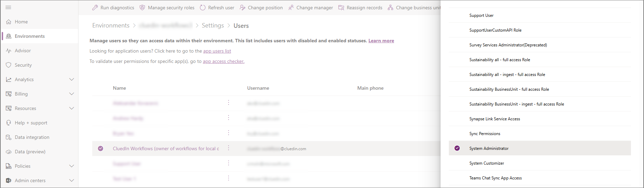The width and height of the screenshot is (644, 188).
Task: Select Sustainability all - ingest - full access Role
Action: coord(540,75)
